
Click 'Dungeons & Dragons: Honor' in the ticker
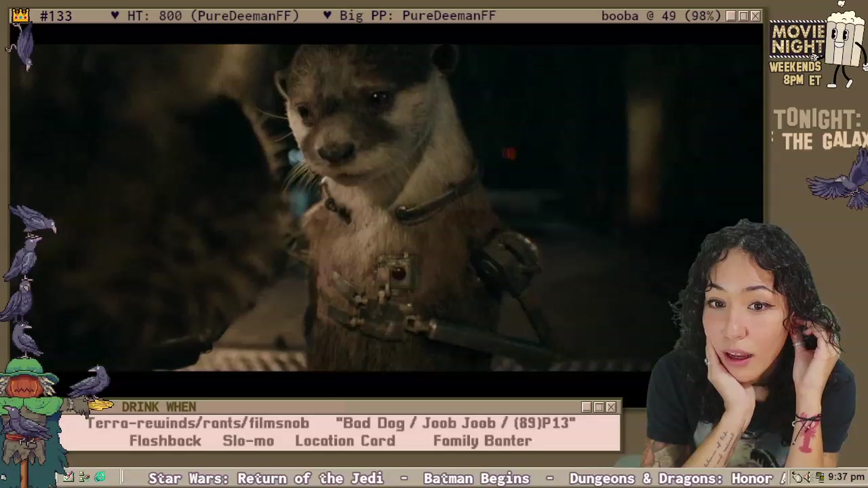[x=671, y=478]
